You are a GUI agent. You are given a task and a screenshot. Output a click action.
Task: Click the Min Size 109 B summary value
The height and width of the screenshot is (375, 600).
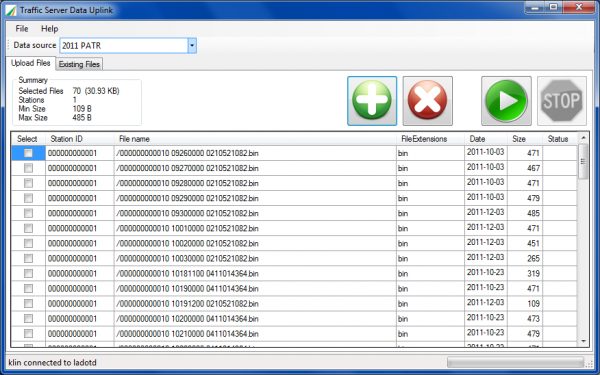(x=82, y=109)
